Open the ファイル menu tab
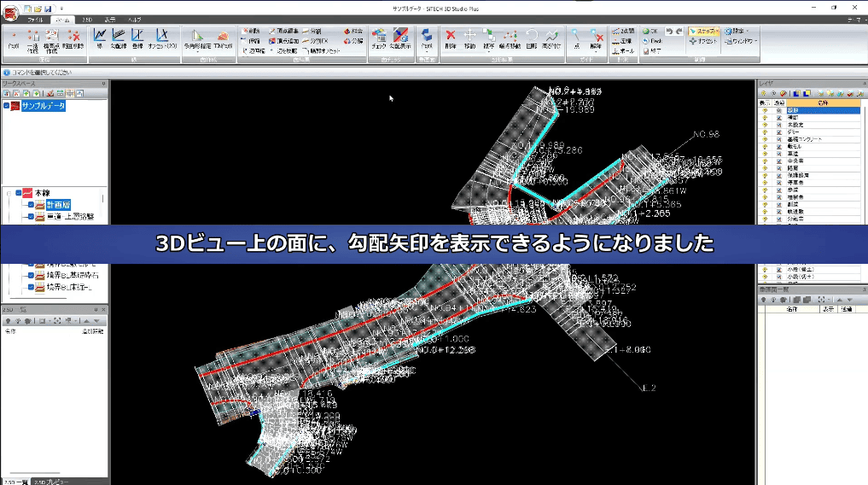This screenshot has width=868, height=485. (x=36, y=20)
